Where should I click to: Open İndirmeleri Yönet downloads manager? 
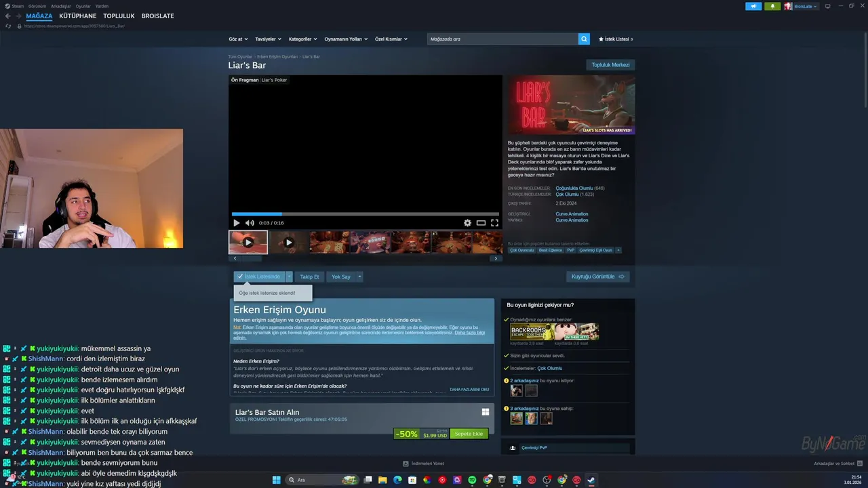click(x=423, y=464)
